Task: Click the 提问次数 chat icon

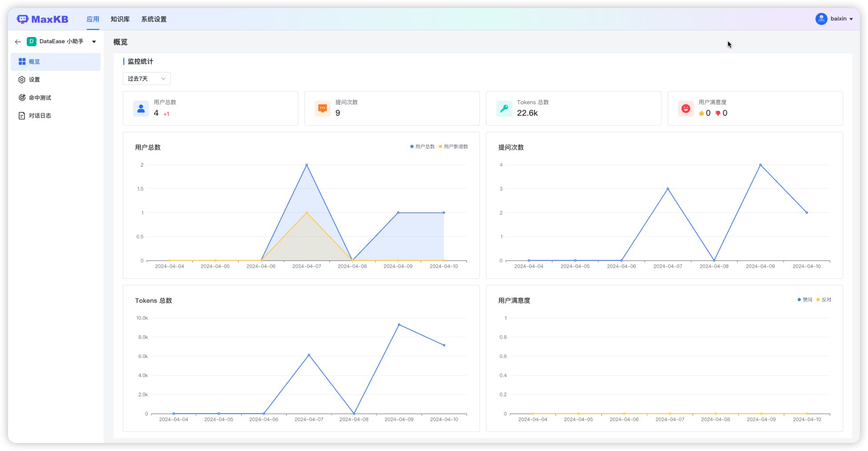Action: [323, 108]
